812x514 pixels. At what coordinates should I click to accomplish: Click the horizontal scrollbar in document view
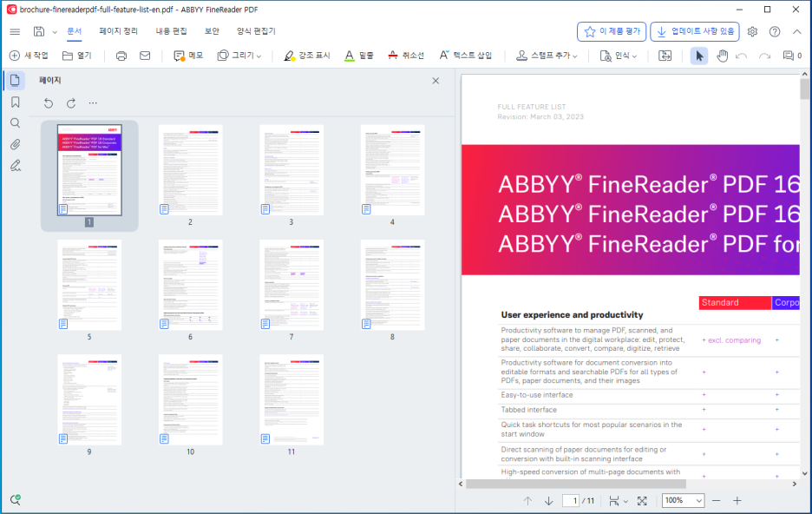pyautogui.click(x=576, y=484)
